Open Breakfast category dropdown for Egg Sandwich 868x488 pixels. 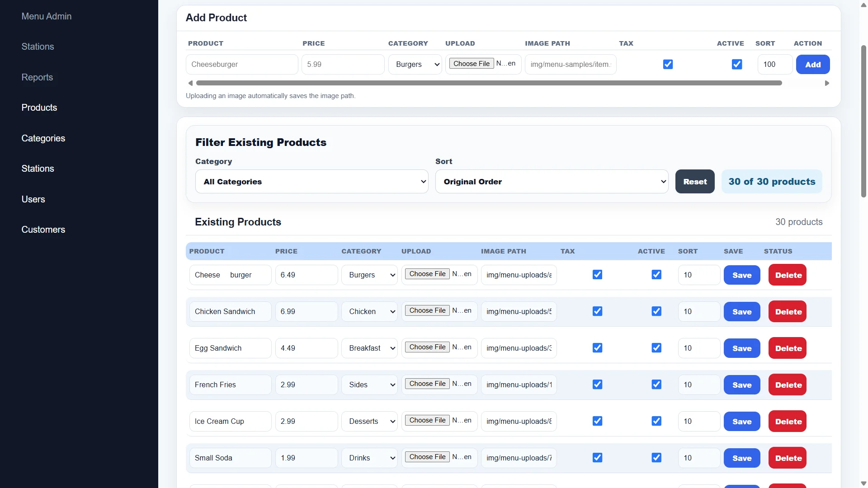point(369,348)
